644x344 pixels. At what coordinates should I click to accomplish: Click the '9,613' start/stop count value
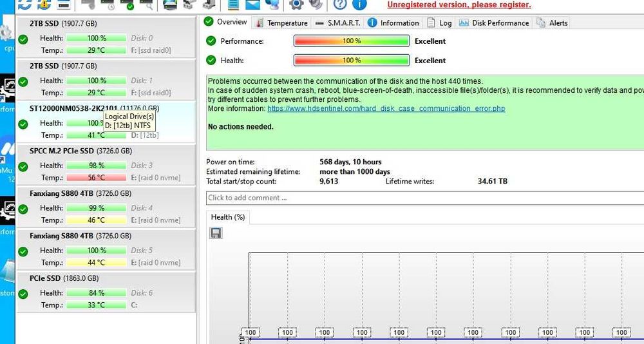pyautogui.click(x=328, y=181)
